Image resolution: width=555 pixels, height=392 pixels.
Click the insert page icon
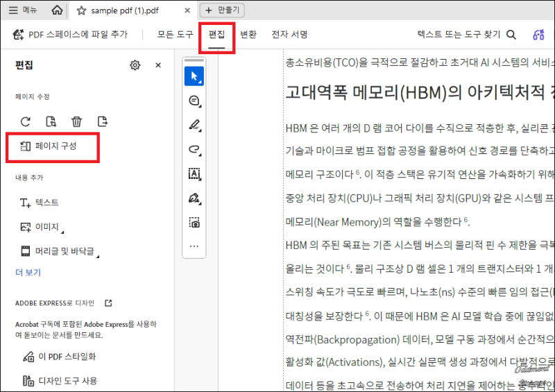(x=51, y=121)
